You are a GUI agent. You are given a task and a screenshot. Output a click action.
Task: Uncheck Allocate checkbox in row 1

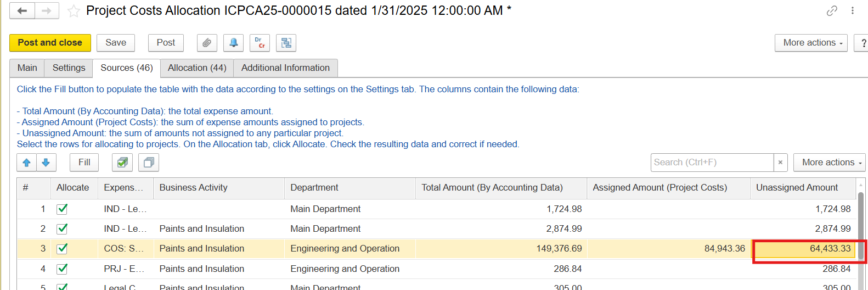click(63, 209)
